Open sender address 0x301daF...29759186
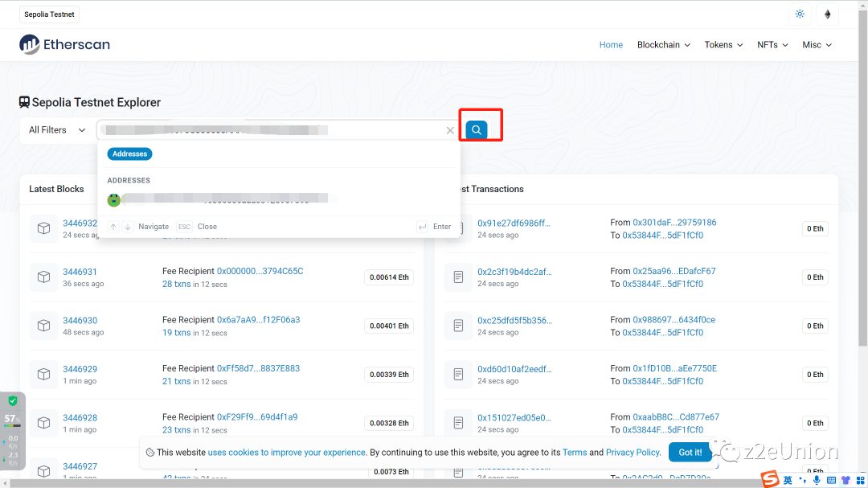Viewport: 868px width, 488px height. [x=674, y=223]
